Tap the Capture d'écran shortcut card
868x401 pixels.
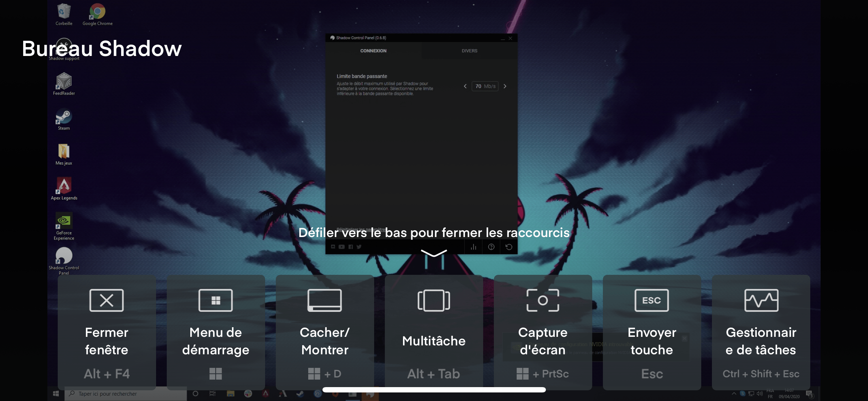pos(543,332)
